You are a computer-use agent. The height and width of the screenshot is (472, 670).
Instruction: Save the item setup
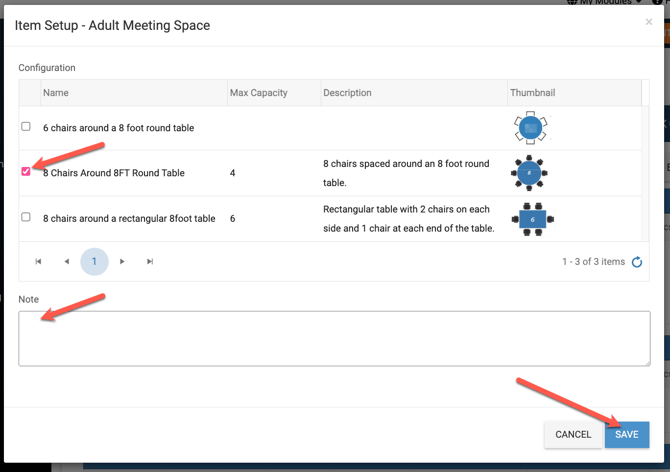(627, 434)
